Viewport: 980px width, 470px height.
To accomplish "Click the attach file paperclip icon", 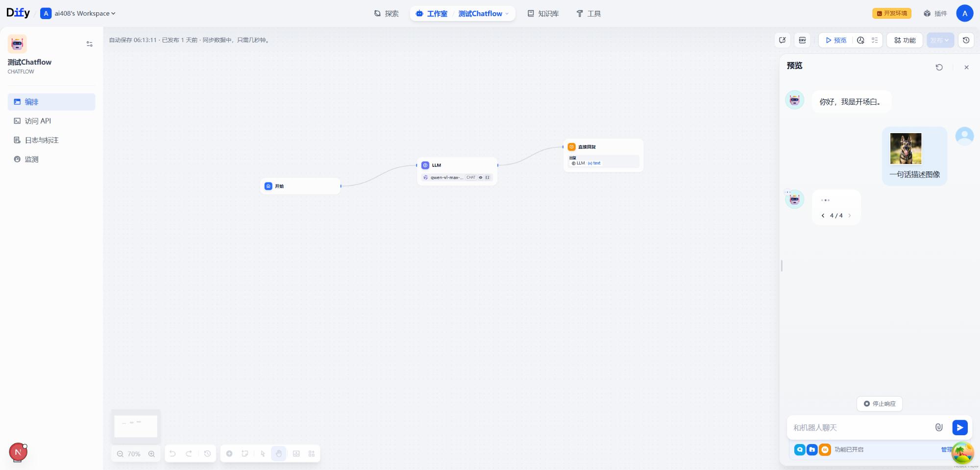I will click(939, 427).
